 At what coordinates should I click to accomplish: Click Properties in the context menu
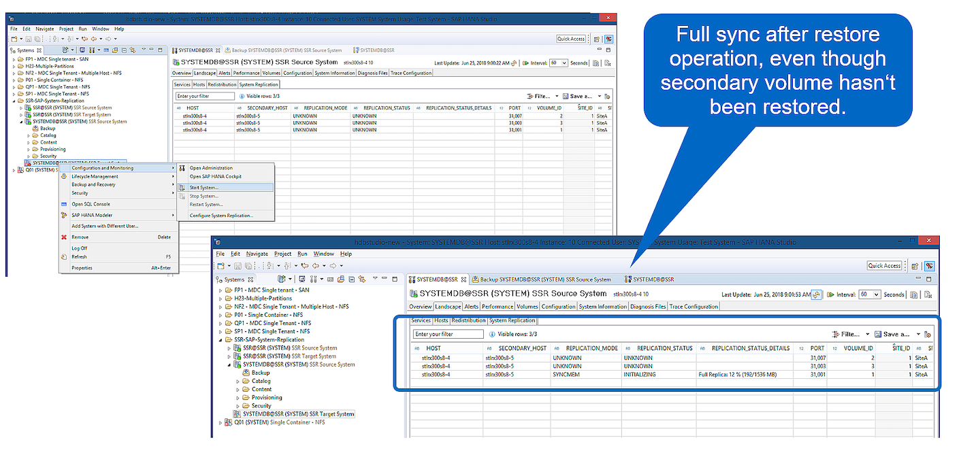click(x=82, y=268)
